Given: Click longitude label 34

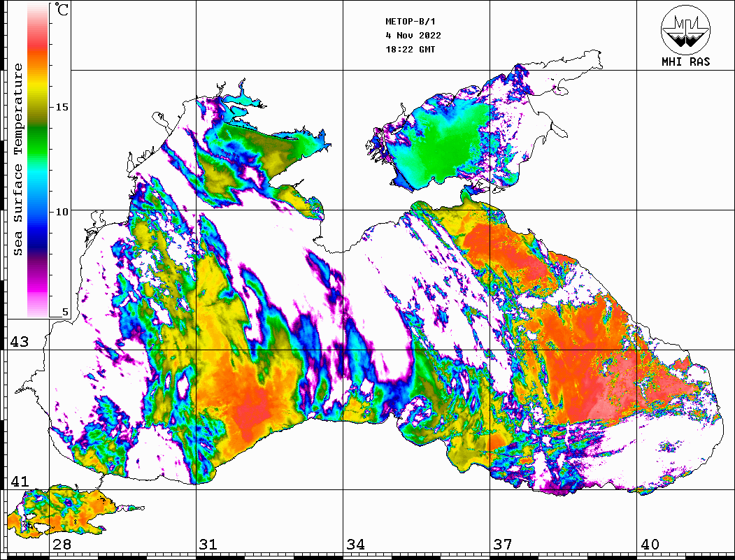Looking at the screenshot, I should 356,544.
